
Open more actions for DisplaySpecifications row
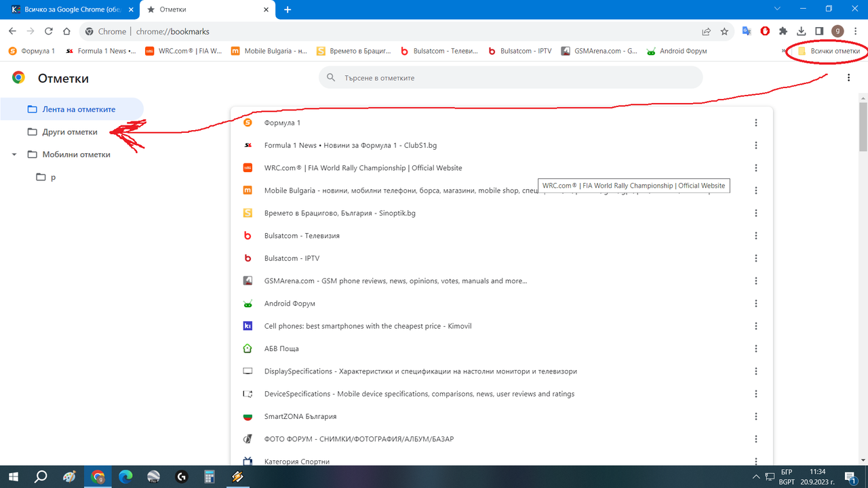coord(756,371)
